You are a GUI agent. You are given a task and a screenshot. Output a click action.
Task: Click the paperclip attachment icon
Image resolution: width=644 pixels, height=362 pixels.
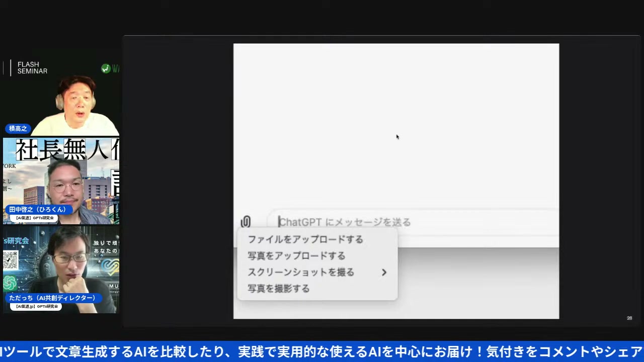click(x=246, y=222)
